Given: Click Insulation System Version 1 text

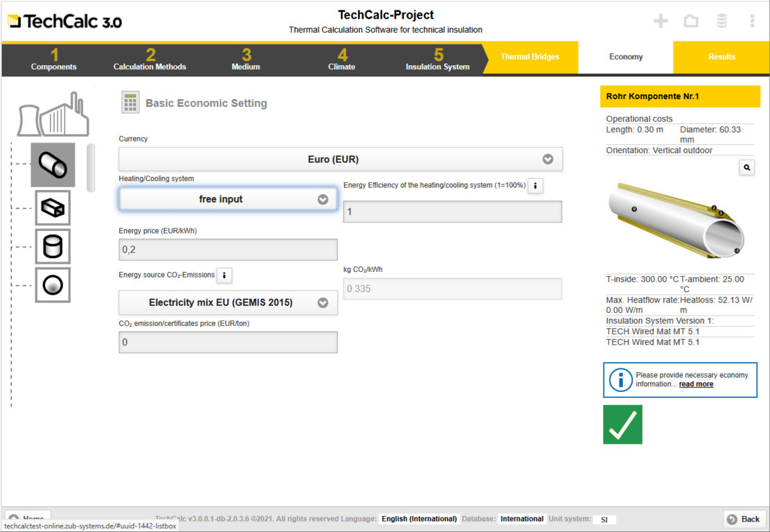Looking at the screenshot, I should pyautogui.click(x=660, y=320).
